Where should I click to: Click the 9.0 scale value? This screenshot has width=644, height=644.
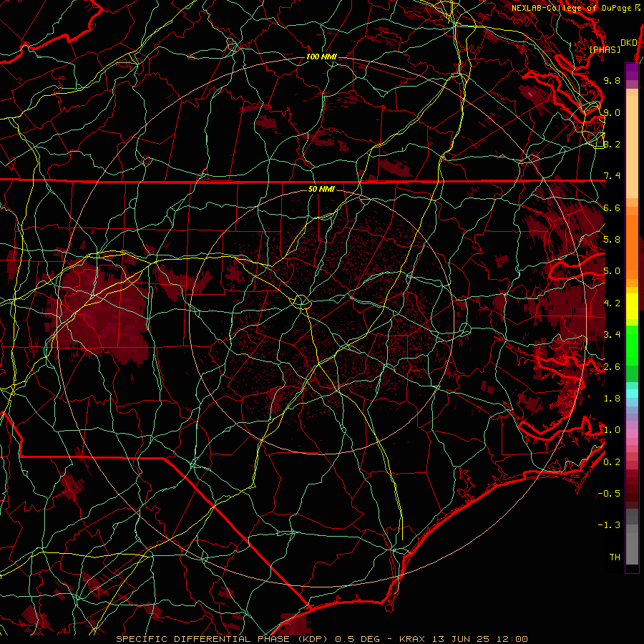point(612,112)
